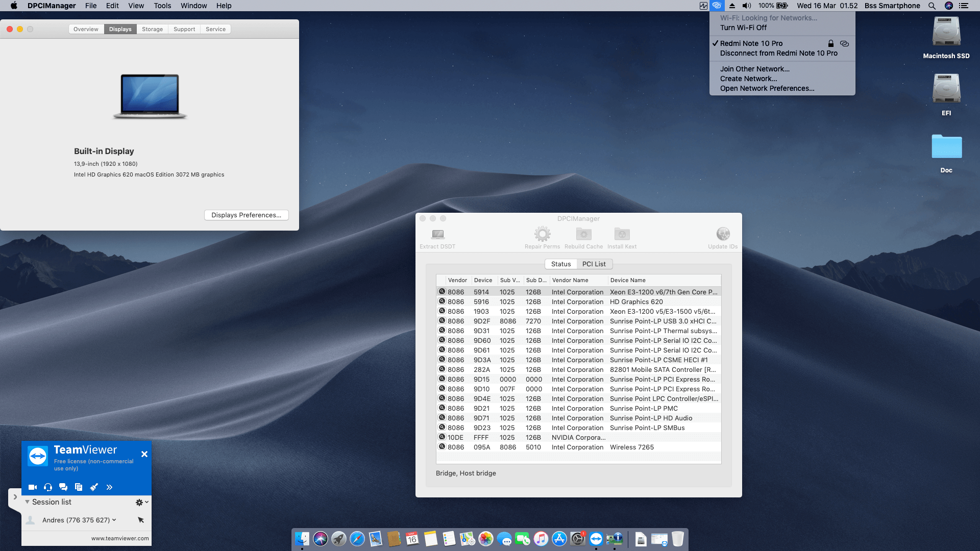Switch to the Service tab
This screenshot has height=551, width=980.
coord(215,29)
